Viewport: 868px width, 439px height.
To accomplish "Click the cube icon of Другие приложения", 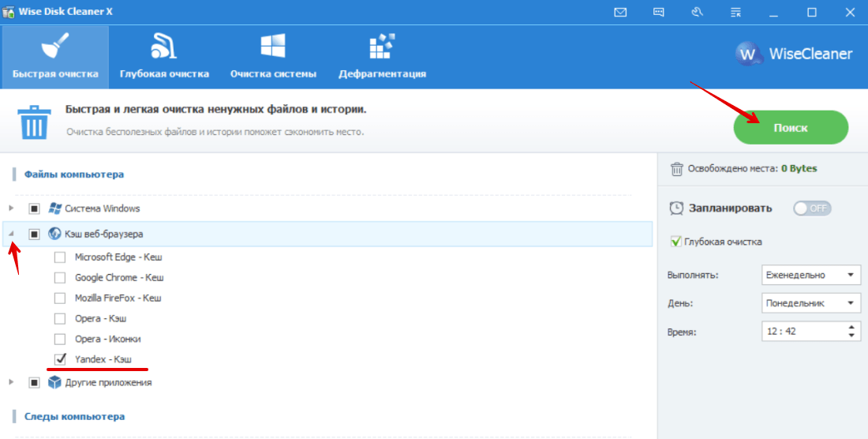I will click(54, 382).
